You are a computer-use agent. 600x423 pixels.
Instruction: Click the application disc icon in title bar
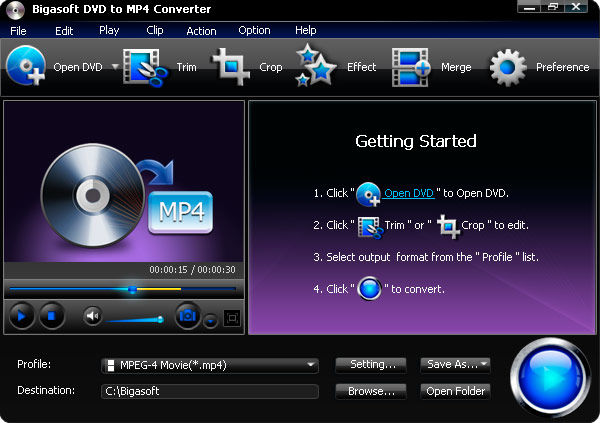pyautogui.click(x=16, y=10)
